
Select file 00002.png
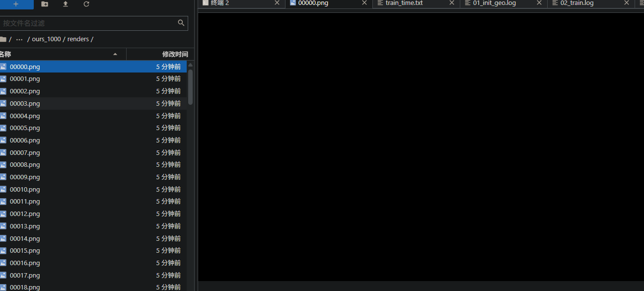tap(93, 91)
